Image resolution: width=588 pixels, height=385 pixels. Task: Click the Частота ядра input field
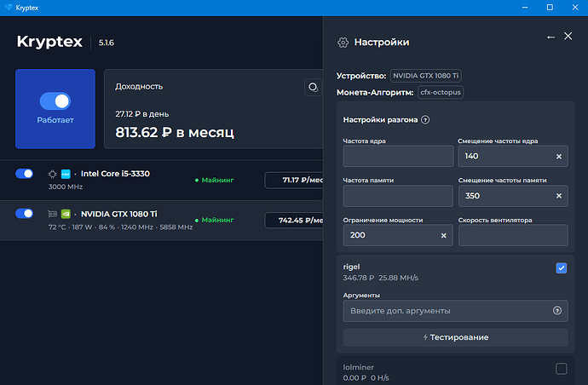click(x=398, y=157)
